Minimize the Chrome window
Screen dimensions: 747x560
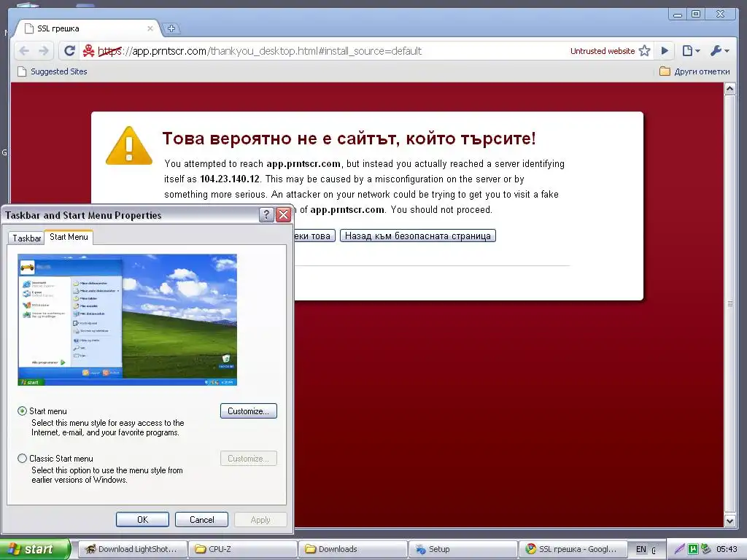coord(678,15)
